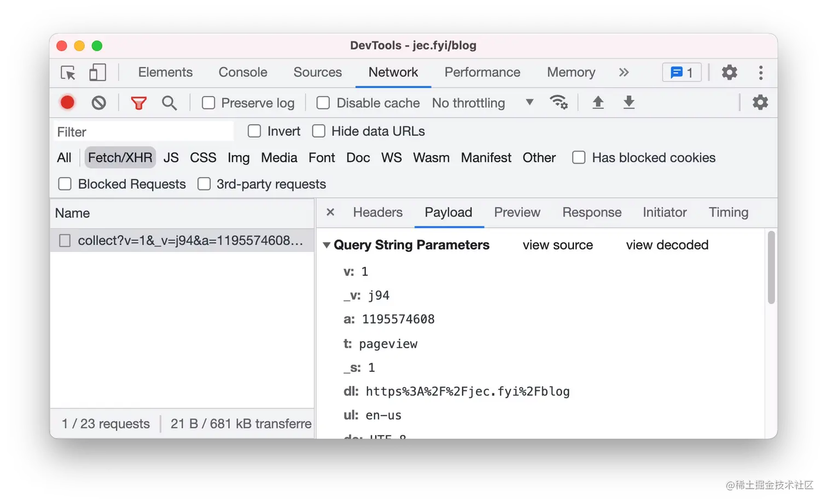The width and height of the screenshot is (827, 504).
Task: Filter requests by CSS type
Action: coord(203,157)
